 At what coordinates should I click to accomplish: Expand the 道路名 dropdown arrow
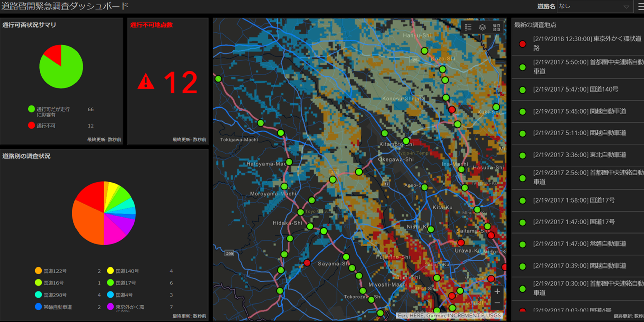click(x=626, y=7)
